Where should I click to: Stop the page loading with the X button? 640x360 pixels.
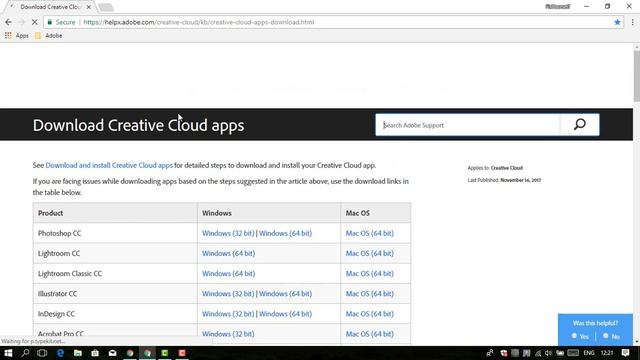(35, 22)
